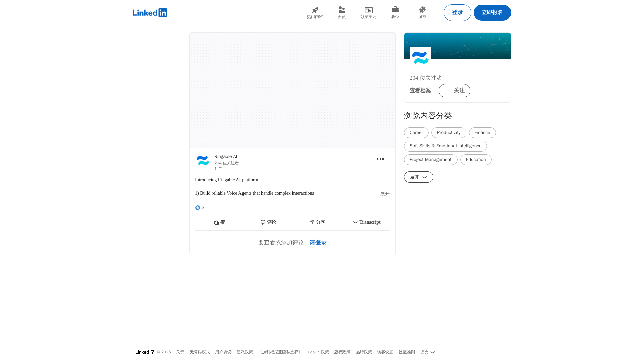
Task: Expand more content categories with 展开 button
Action: [418, 177]
